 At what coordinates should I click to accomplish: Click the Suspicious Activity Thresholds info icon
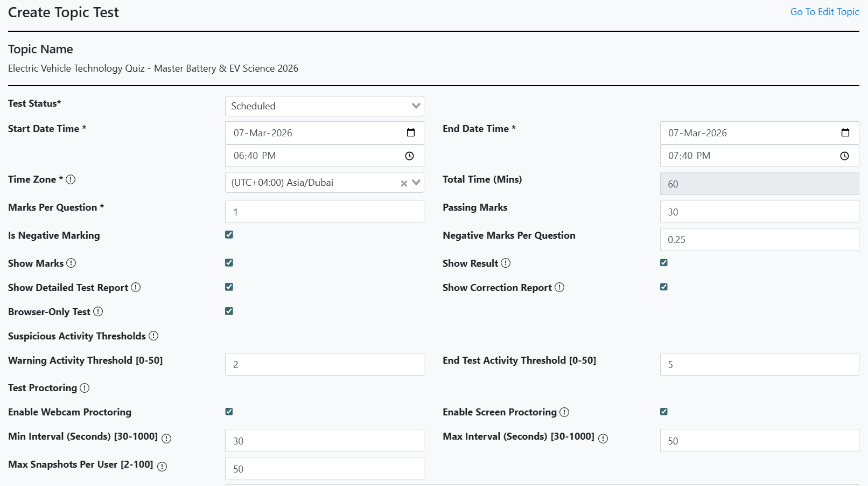(x=154, y=336)
